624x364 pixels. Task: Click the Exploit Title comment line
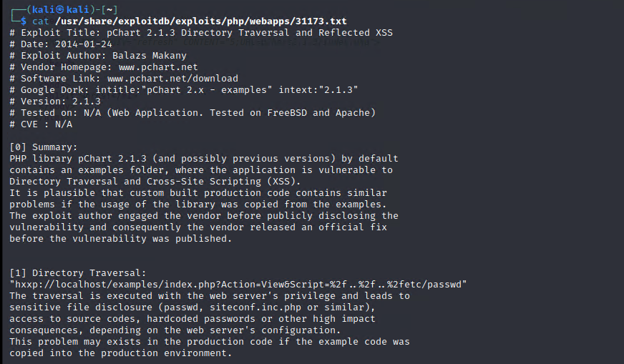coord(201,33)
